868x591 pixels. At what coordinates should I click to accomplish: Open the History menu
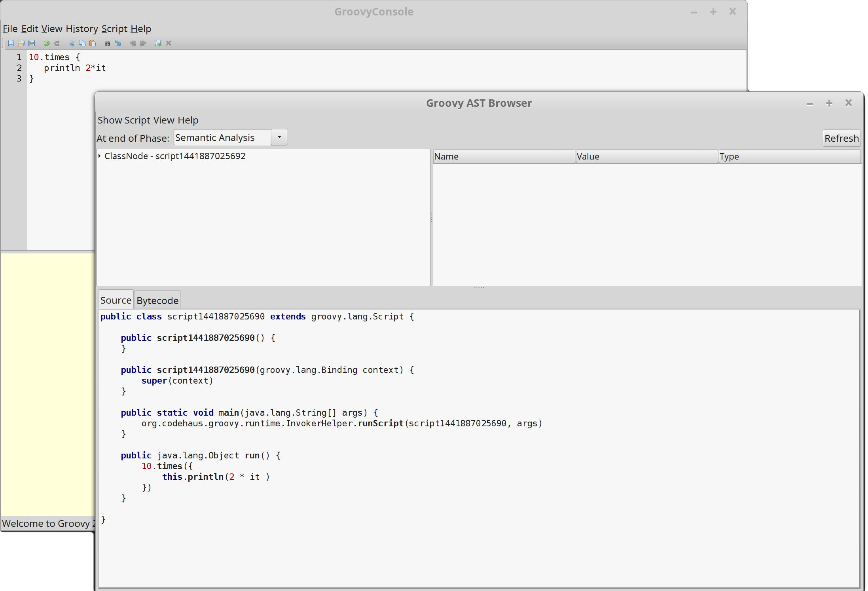(x=81, y=29)
